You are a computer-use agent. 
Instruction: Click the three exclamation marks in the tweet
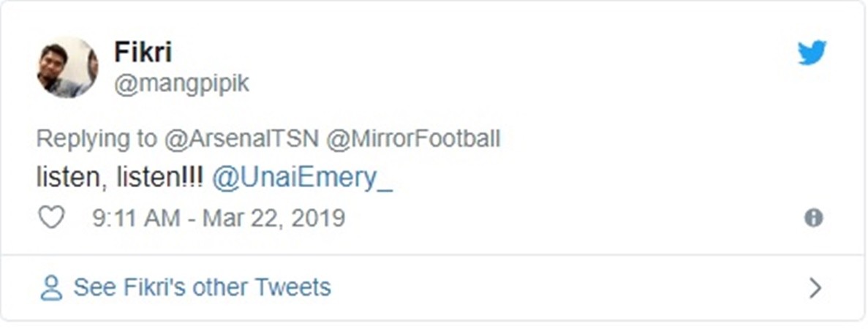(196, 179)
